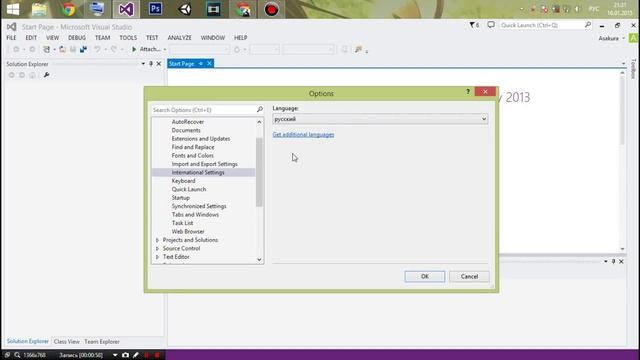Click the Undo toolbar icon

97,49
